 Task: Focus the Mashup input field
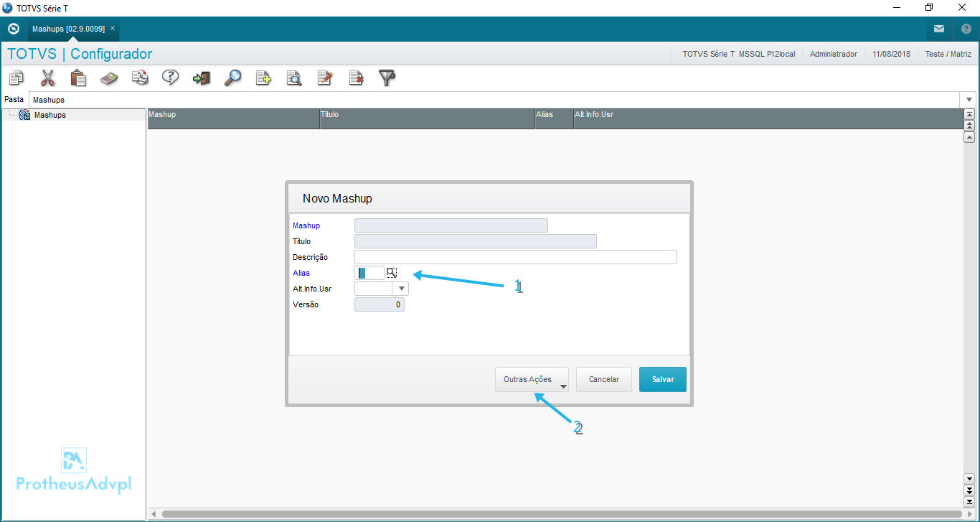[x=451, y=225]
